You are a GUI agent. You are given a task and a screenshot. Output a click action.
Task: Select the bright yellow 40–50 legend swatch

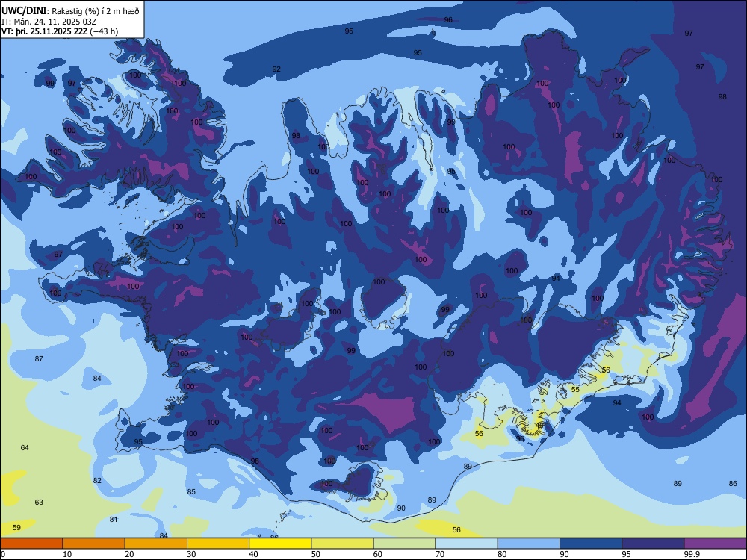click(280, 544)
